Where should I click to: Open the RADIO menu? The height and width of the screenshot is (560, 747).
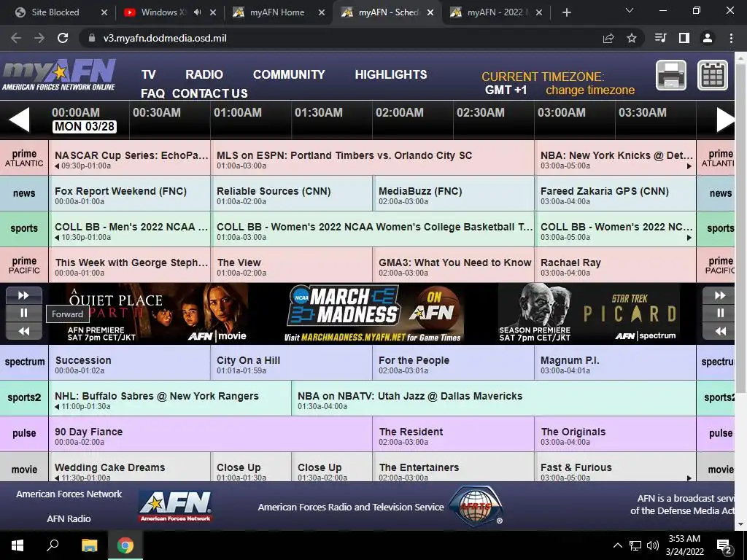(x=204, y=75)
